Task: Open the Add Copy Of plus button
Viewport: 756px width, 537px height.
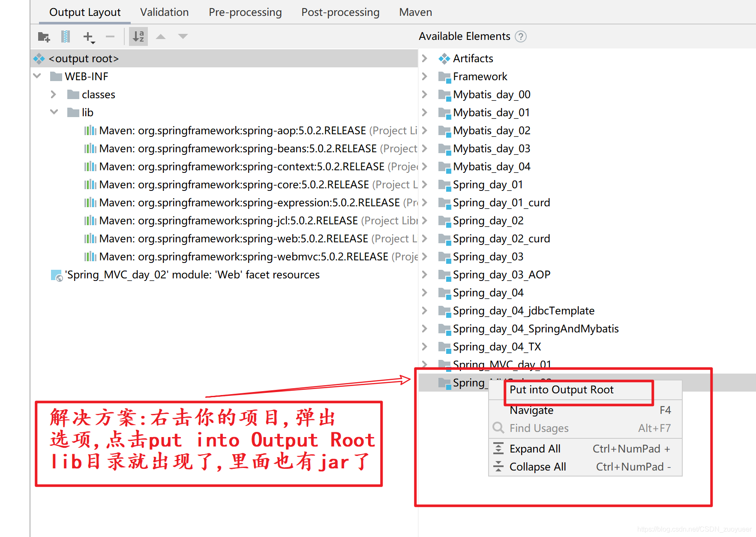Action: (x=89, y=37)
